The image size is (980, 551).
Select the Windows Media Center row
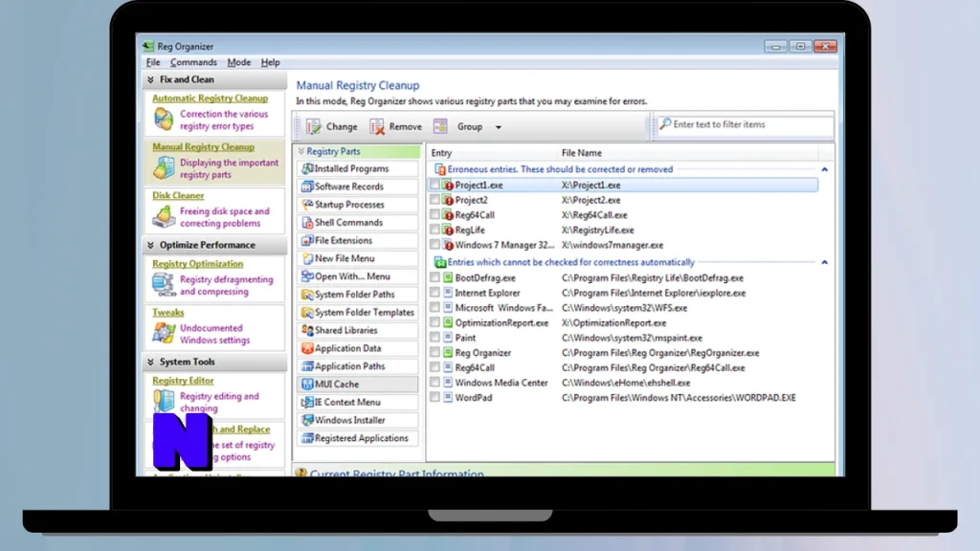click(623, 383)
